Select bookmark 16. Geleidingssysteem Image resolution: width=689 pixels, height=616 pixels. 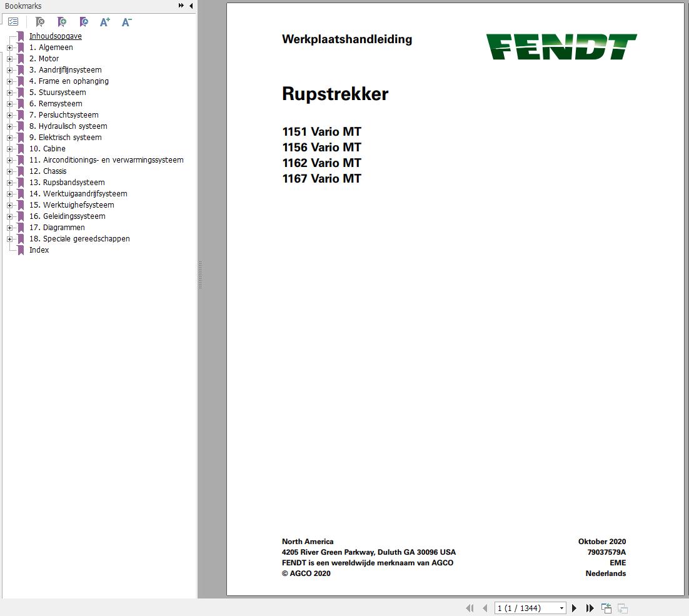(x=68, y=216)
